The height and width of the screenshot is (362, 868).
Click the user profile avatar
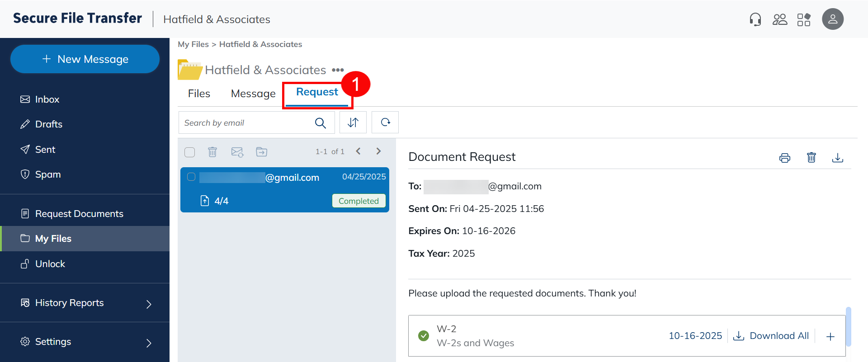click(x=832, y=19)
